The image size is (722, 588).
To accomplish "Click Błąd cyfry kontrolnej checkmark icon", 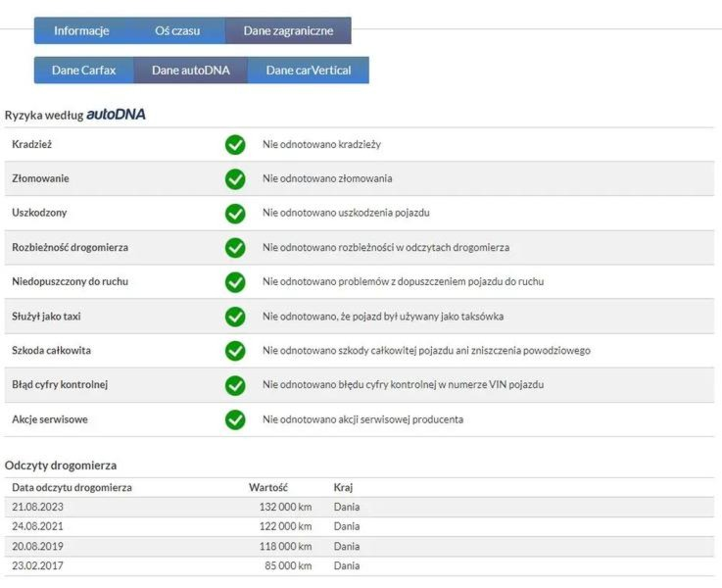I will coord(235,385).
